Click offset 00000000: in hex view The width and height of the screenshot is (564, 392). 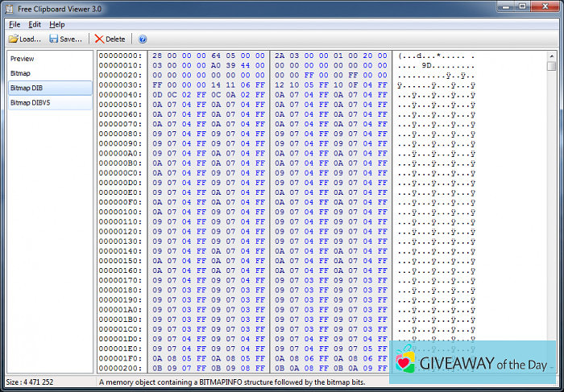121,56
